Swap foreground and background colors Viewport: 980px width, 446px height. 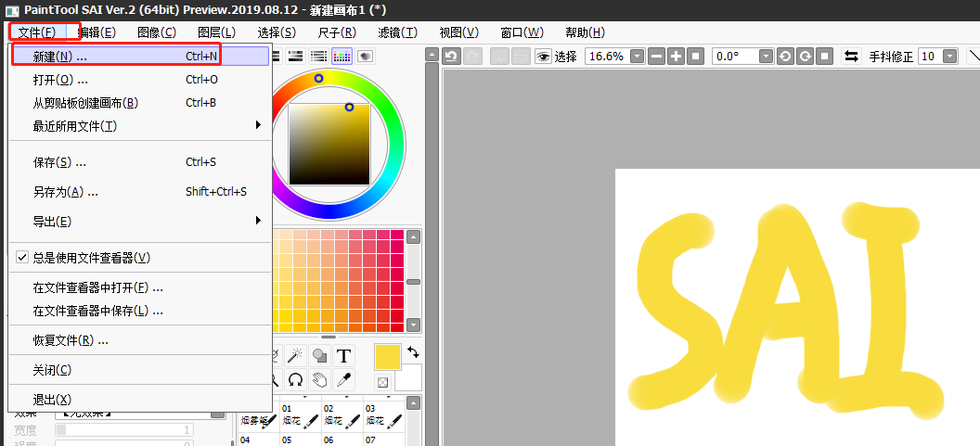413,352
